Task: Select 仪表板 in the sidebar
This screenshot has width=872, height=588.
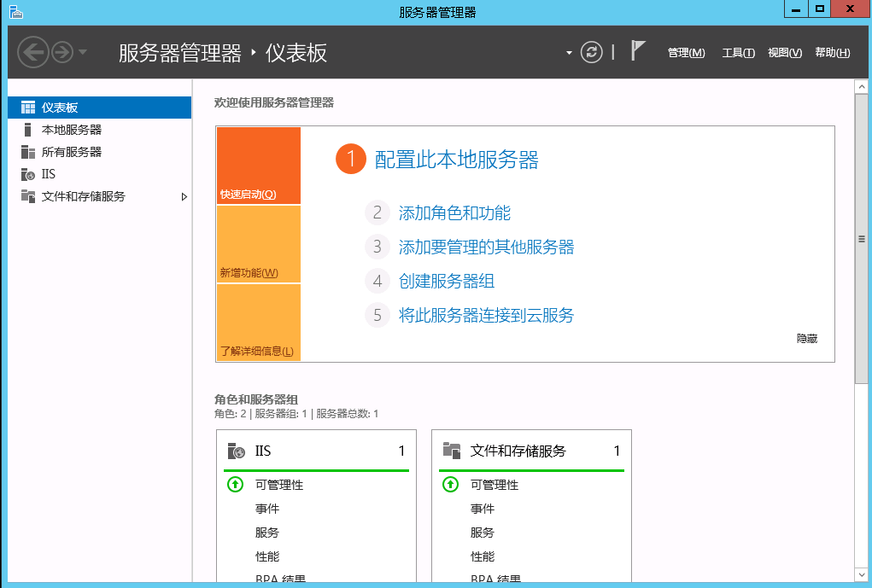Action: 100,108
